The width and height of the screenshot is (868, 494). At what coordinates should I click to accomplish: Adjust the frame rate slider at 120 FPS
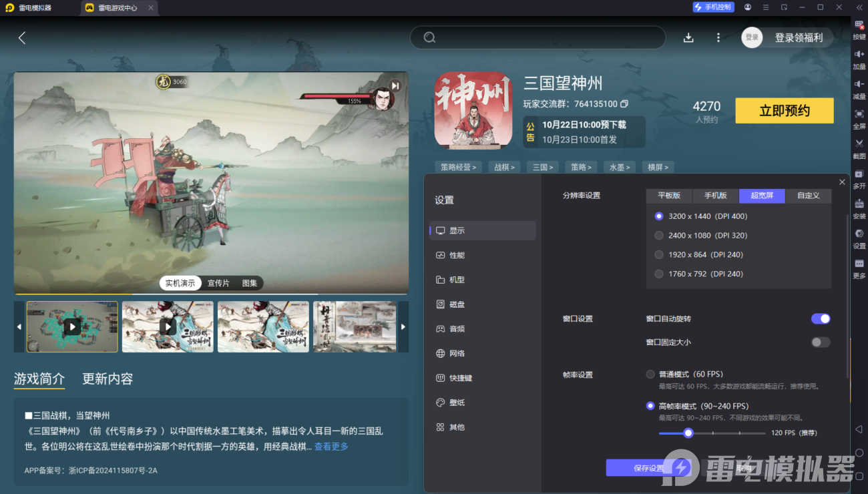pyautogui.click(x=688, y=433)
